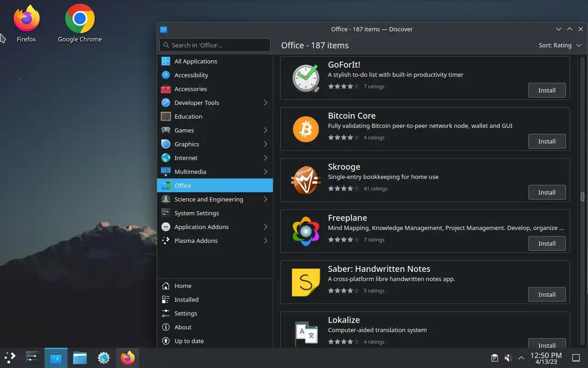Select the Office category

click(215, 185)
